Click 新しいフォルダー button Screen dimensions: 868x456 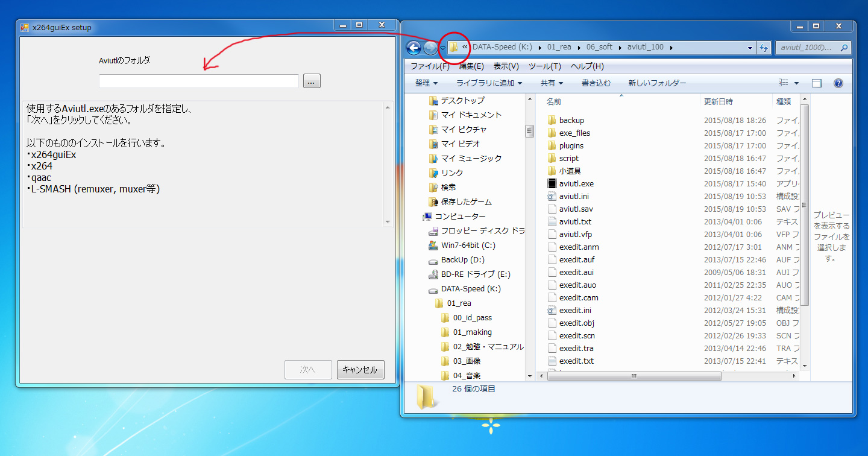657,83
